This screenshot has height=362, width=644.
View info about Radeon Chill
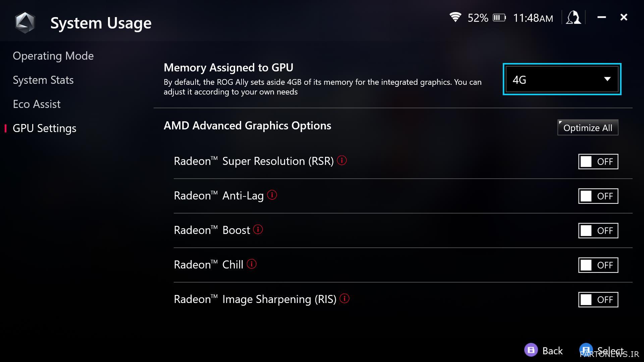tap(251, 264)
